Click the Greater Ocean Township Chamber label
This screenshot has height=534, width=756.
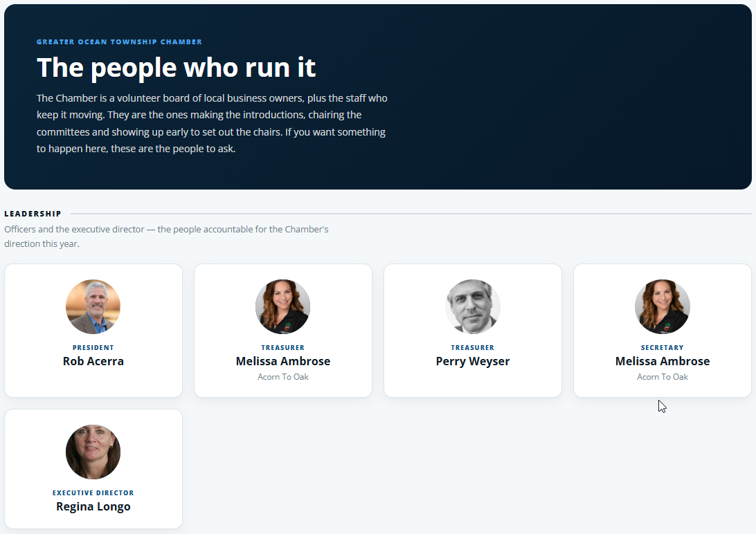click(x=119, y=42)
